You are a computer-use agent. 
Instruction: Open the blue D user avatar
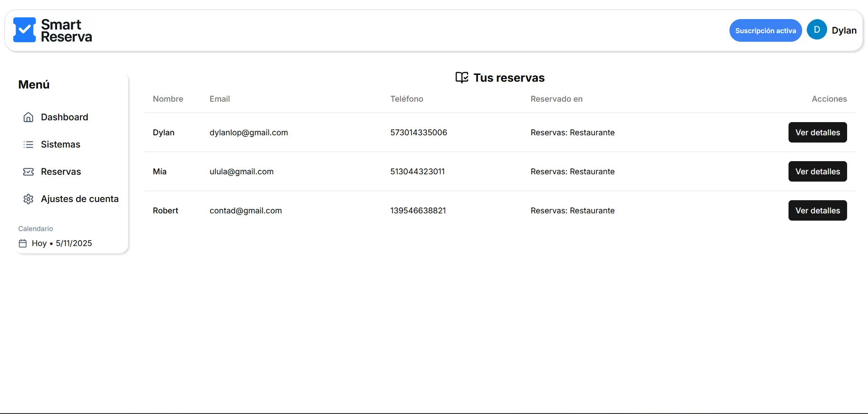pyautogui.click(x=816, y=30)
